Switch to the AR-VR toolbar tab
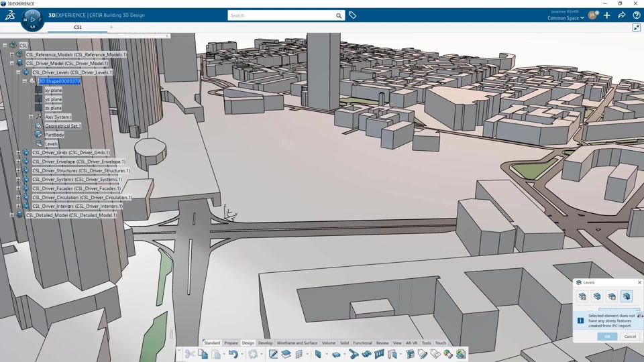The height and width of the screenshot is (362, 644). 411,343
